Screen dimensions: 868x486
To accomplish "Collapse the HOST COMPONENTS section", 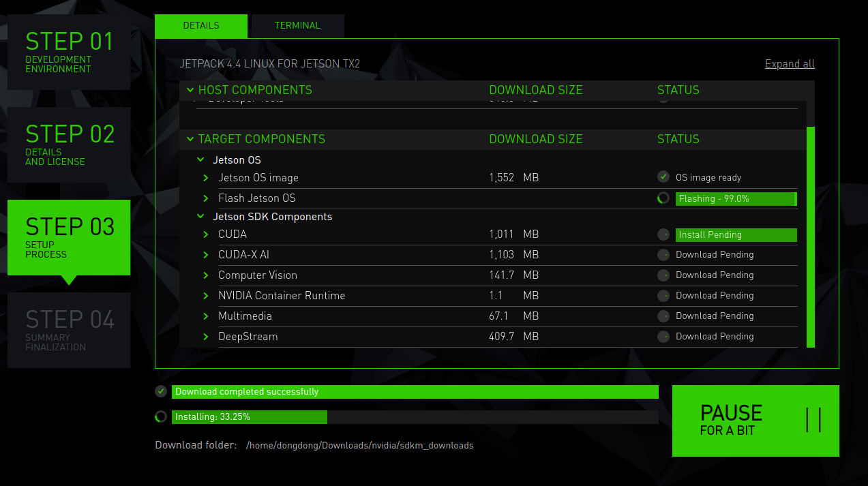I will [190, 90].
